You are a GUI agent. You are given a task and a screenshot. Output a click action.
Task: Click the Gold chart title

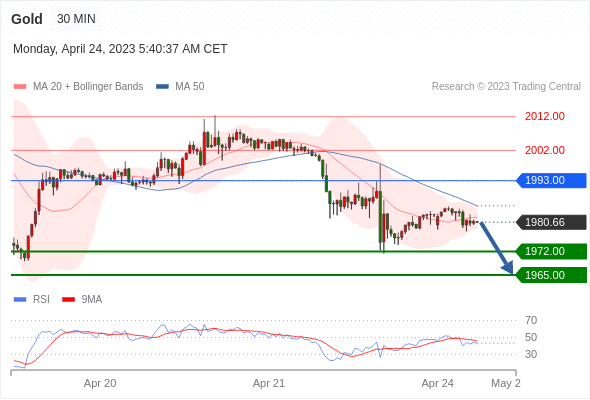(x=27, y=19)
